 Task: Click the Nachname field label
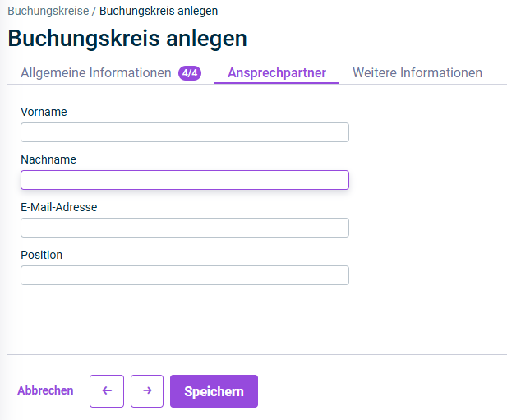(48, 159)
